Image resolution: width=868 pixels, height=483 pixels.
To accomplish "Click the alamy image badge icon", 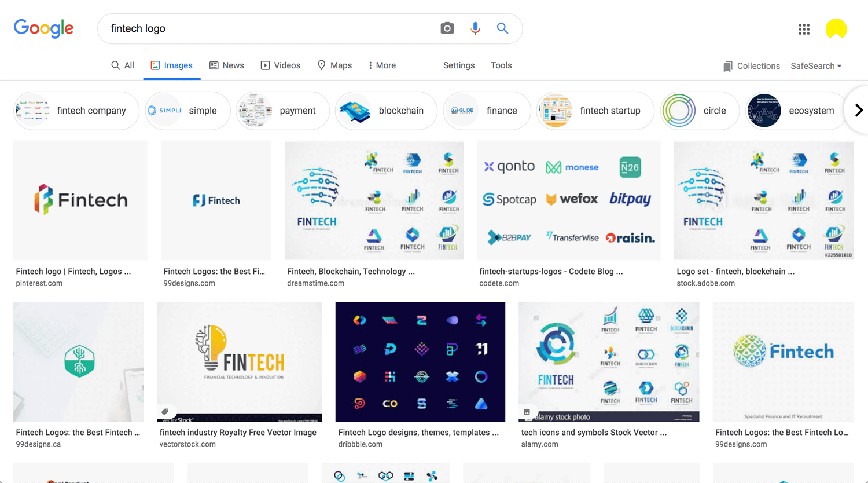I will click(x=527, y=412).
